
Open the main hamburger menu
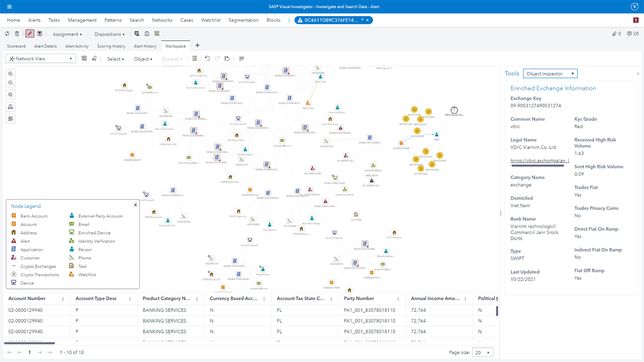coord(9,6)
